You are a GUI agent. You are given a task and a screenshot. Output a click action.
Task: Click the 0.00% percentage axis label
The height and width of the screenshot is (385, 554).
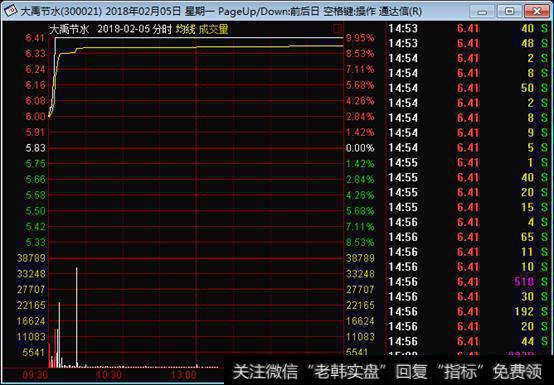pyautogui.click(x=360, y=148)
